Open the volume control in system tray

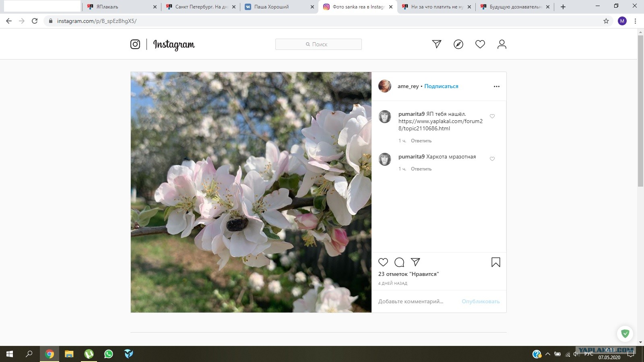[x=576, y=354]
